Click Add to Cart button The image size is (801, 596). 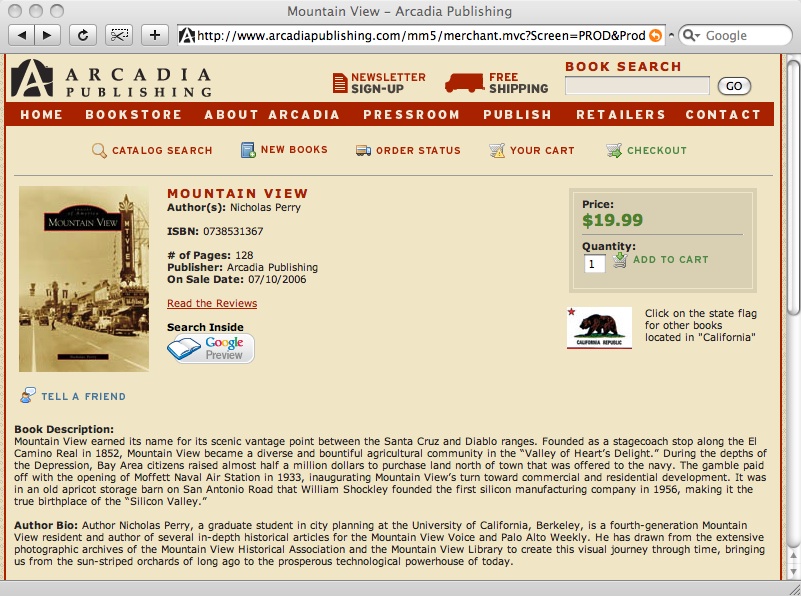661,259
